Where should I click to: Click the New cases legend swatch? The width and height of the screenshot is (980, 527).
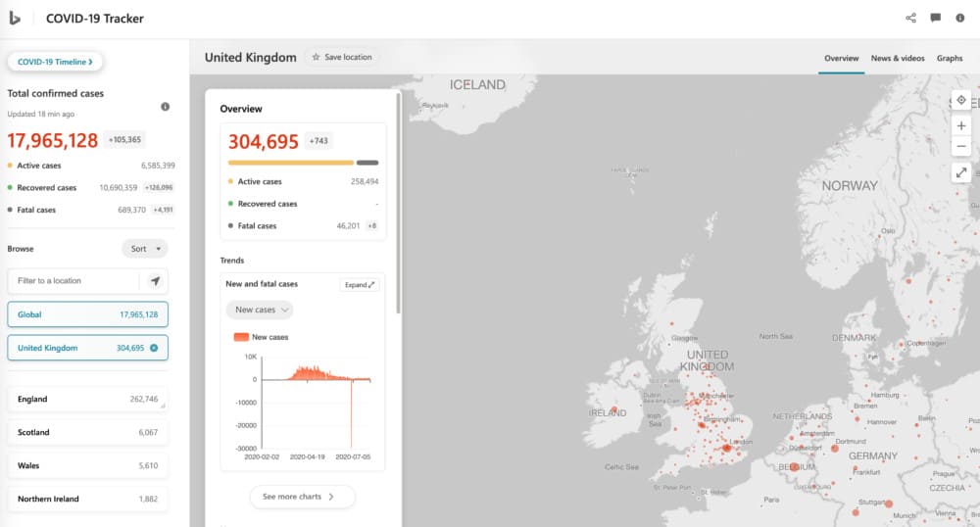point(241,337)
